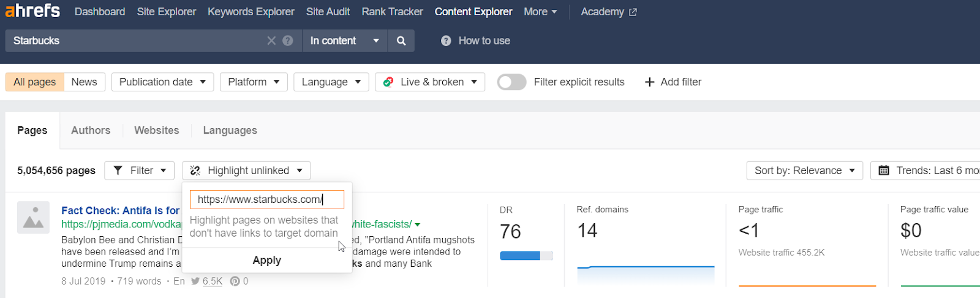Open the search help question mark icon

point(288,40)
